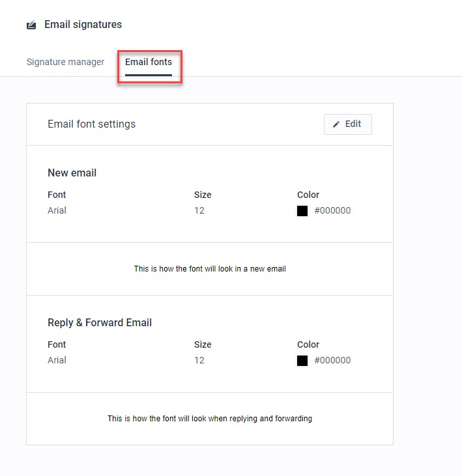Select the Email fonts tab
This screenshot has height=476, width=462.
point(149,62)
